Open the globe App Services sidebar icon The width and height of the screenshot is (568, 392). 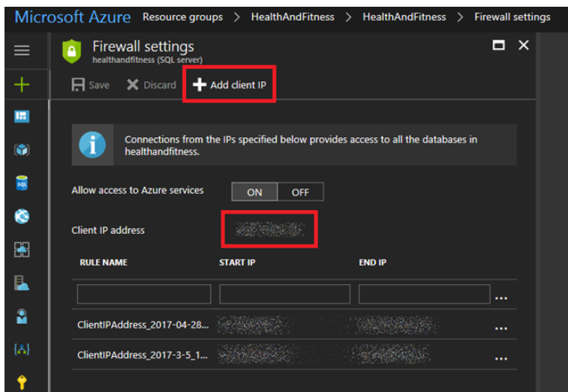(x=22, y=217)
